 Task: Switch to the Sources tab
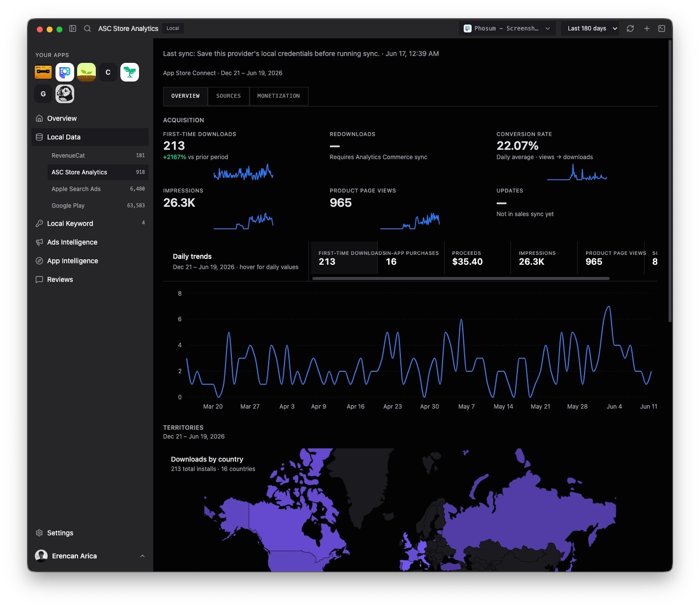pyautogui.click(x=228, y=96)
